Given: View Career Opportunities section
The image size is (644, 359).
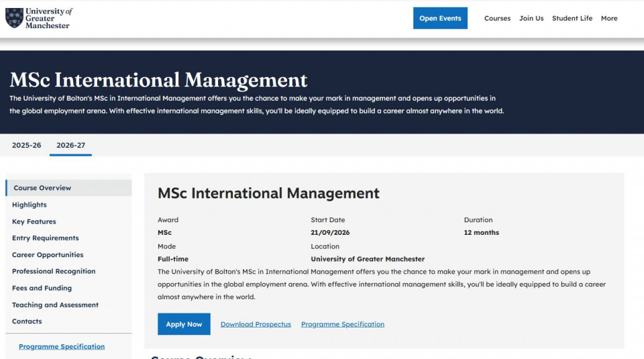Looking at the screenshot, I should pyautogui.click(x=48, y=255).
